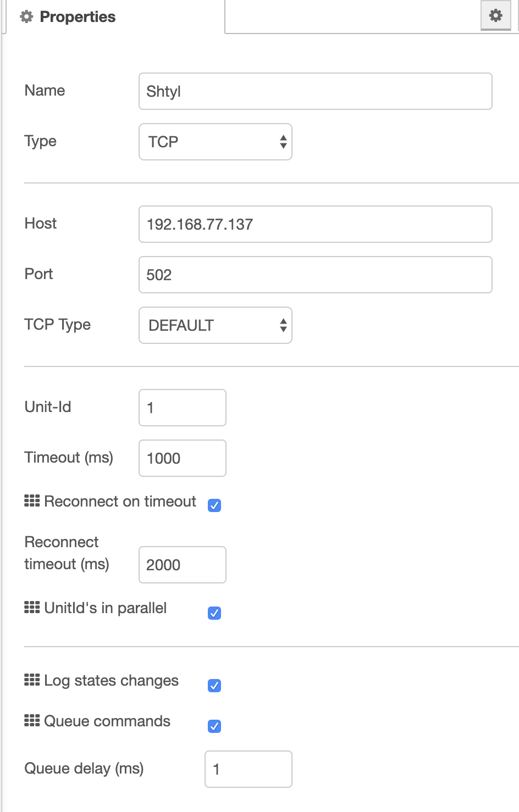Click the Port field showing 502

[x=315, y=275]
